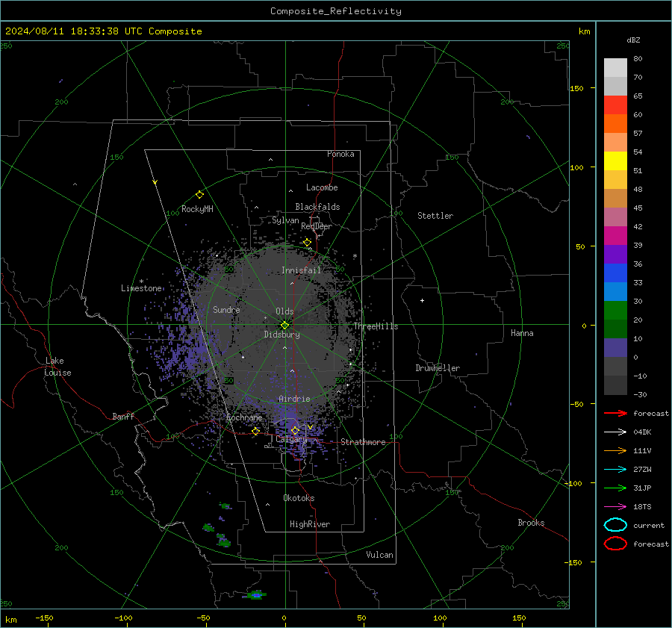Click the magenta 18TS arrow icon
The image size is (672, 628).
615,507
